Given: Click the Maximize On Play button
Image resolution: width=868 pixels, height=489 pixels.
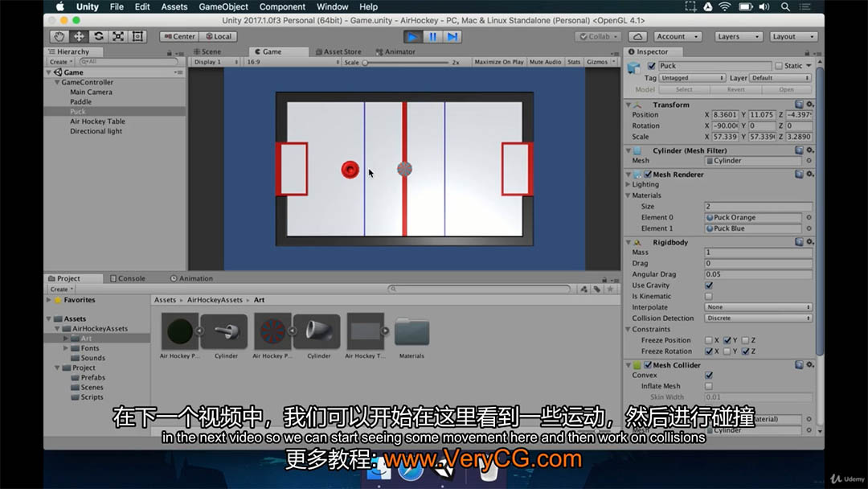Looking at the screenshot, I should (x=498, y=62).
